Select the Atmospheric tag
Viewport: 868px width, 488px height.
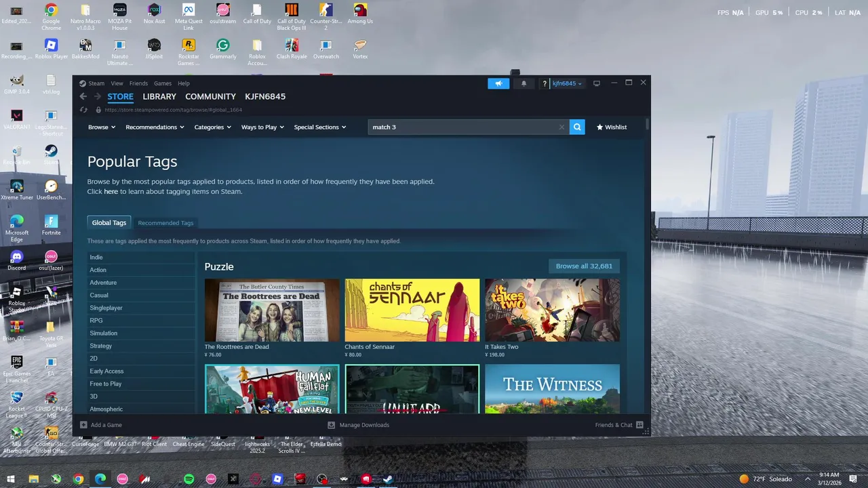click(x=141, y=409)
